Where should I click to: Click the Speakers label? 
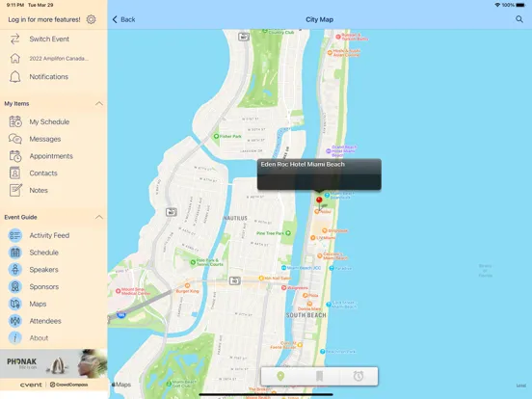pyautogui.click(x=43, y=270)
